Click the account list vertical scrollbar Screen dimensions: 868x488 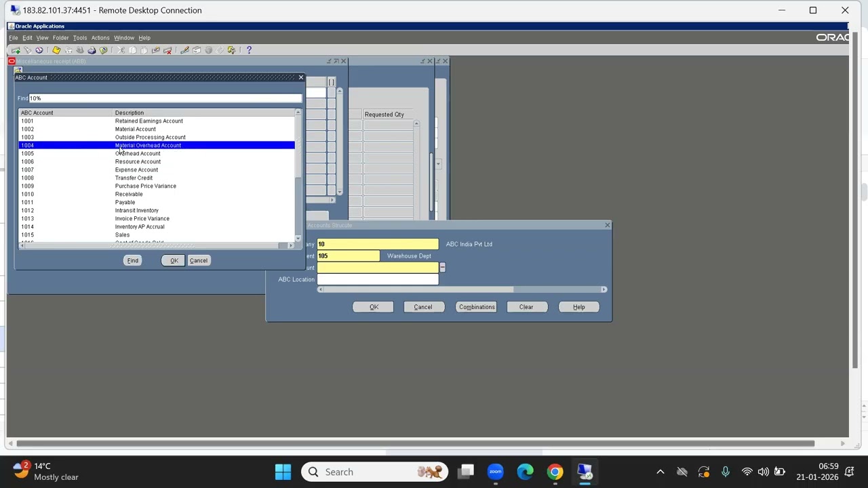click(298, 175)
